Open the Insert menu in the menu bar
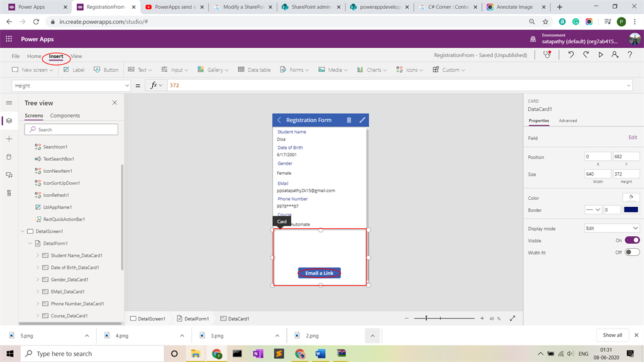This screenshot has height=362, width=644. (x=55, y=55)
